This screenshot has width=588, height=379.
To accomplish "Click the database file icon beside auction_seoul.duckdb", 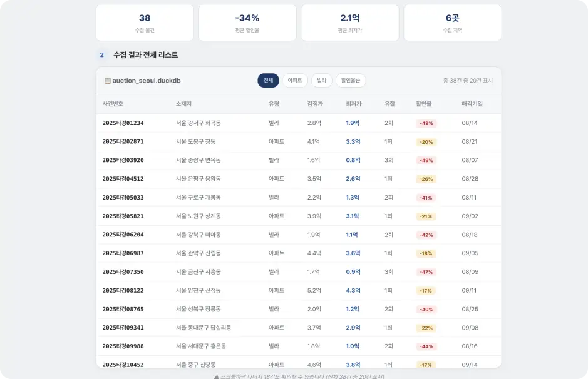I will (108, 81).
